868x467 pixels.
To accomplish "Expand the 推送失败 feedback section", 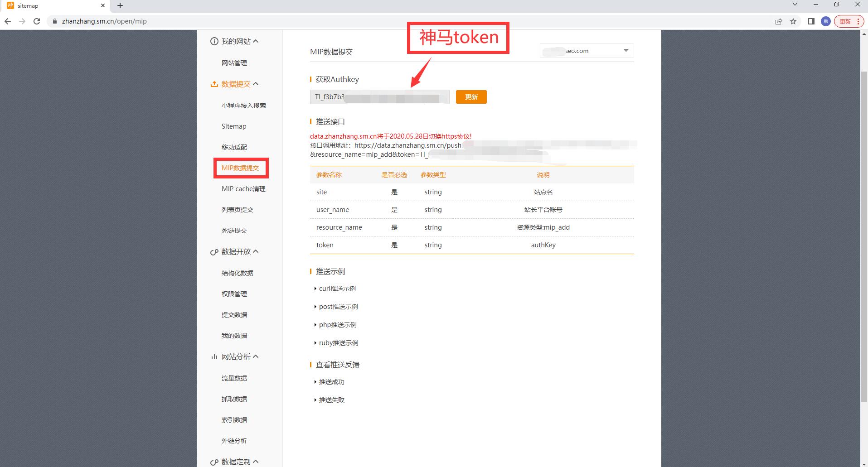I will pos(332,400).
